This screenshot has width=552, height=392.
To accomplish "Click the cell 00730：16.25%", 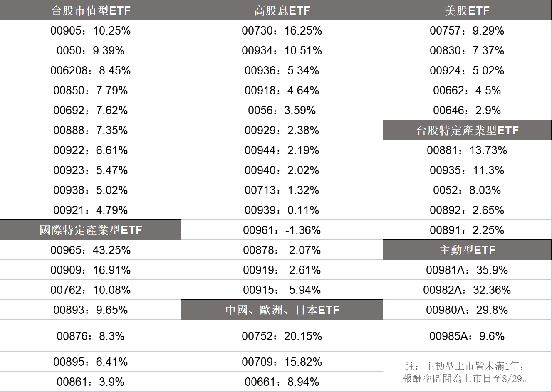I will point(282,30).
